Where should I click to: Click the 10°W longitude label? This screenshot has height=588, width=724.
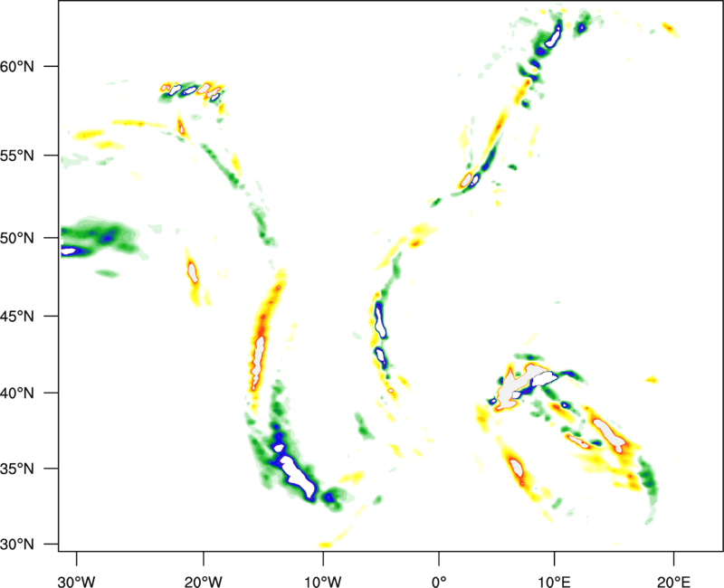click(x=323, y=582)
